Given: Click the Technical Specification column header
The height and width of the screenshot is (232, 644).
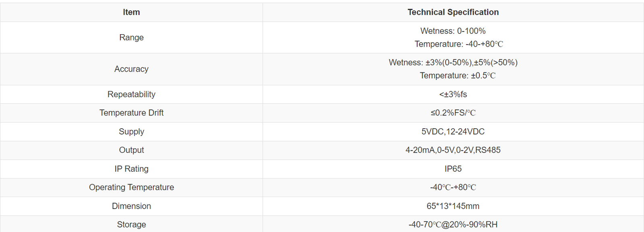Looking at the screenshot, I should point(453,12).
